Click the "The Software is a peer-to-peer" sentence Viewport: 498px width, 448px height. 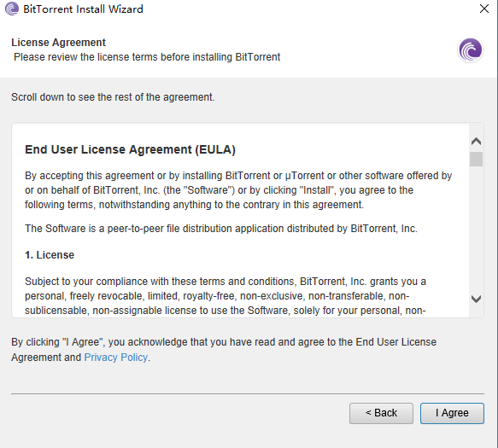coord(221,229)
